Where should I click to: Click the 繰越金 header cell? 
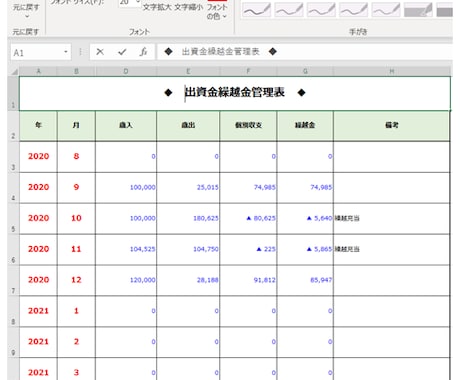pos(305,125)
